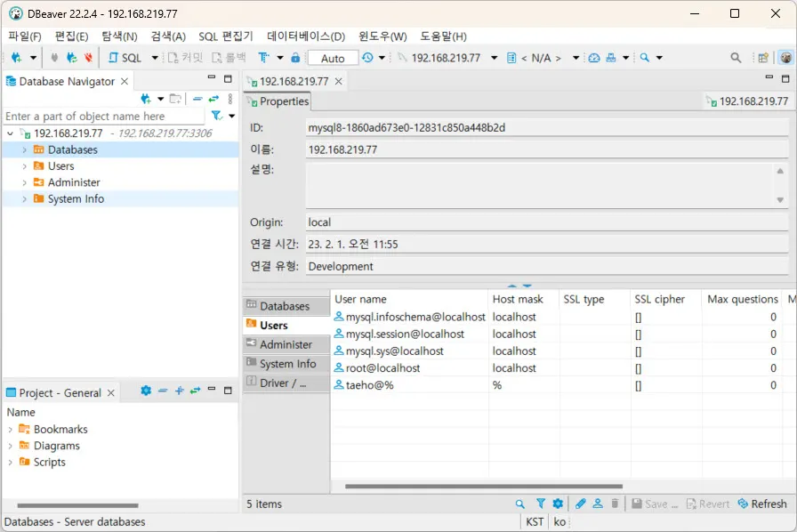Click the add-user icon in the grid footer

(x=597, y=504)
